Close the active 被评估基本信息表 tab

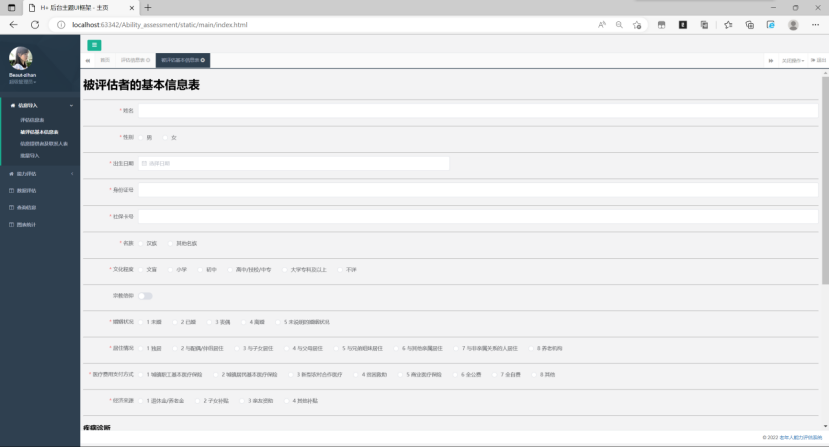[203, 60]
